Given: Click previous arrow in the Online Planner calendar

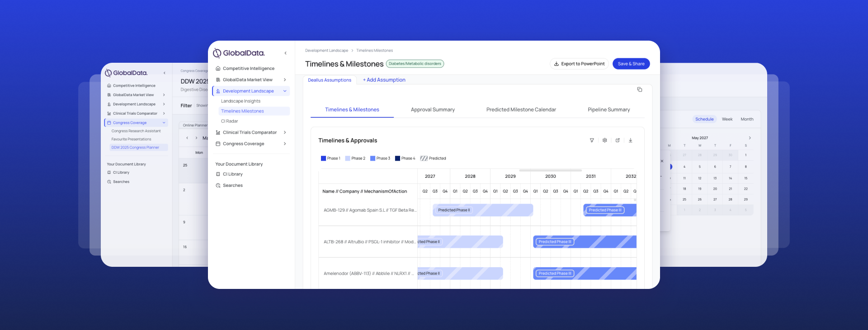Looking at the screenshot, I should pos(187,138).
